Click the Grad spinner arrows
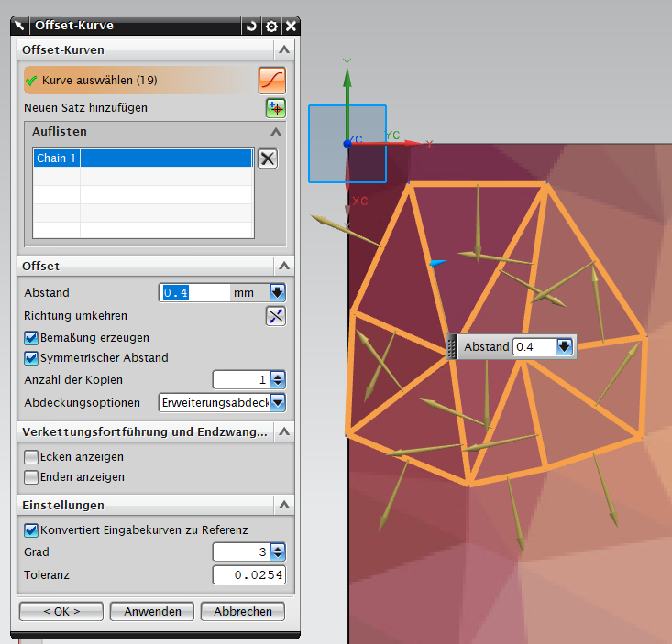This screenshot has height=644, width=672. [278, 552]
